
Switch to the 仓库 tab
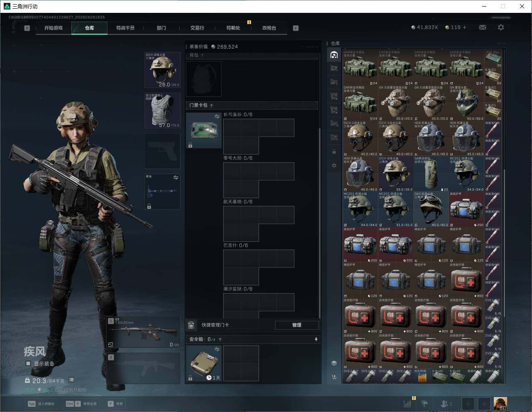tap(90, 28)
